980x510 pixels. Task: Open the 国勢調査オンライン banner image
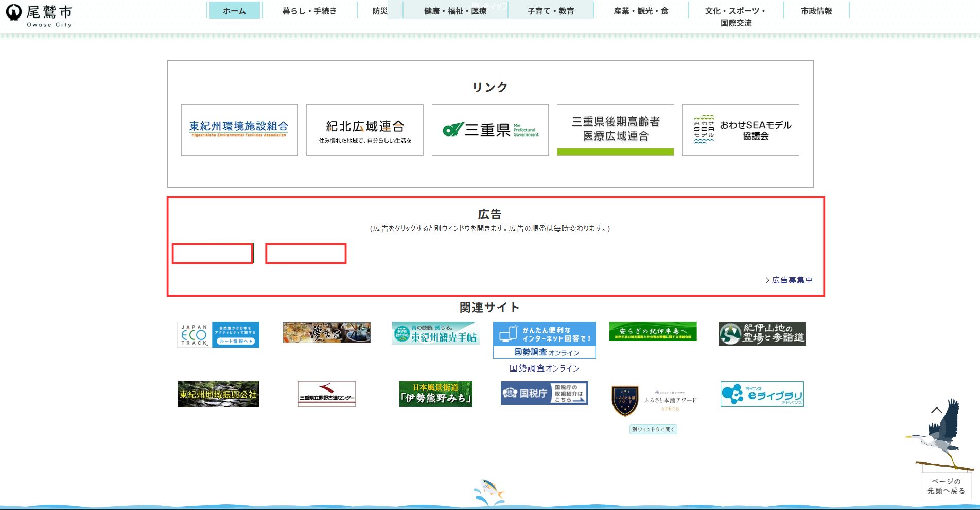coord(545,340)
